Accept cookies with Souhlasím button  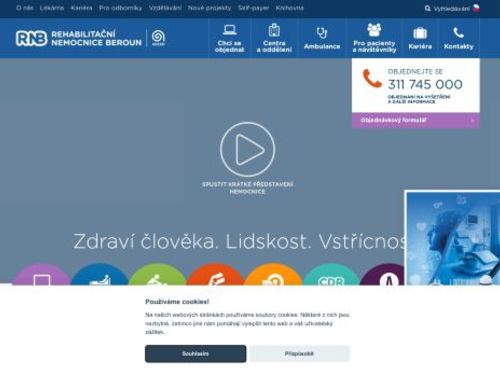[x=195, y=354]
